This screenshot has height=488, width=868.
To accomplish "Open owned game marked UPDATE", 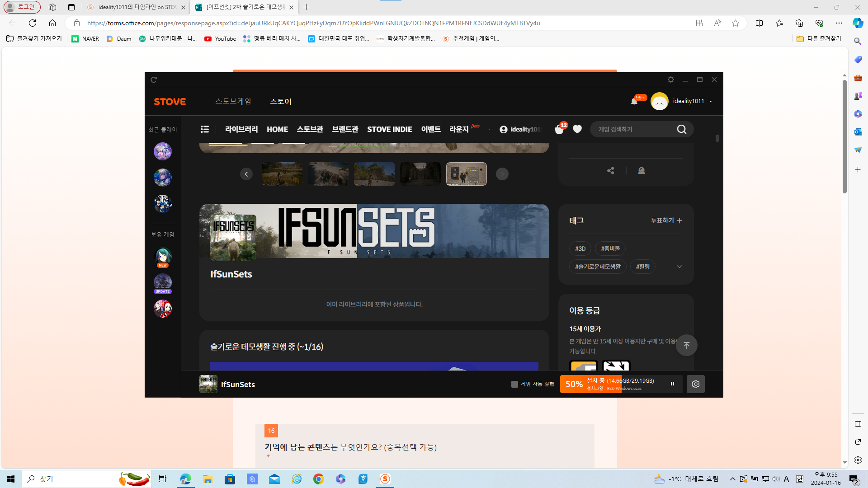I will coord(163,283).
